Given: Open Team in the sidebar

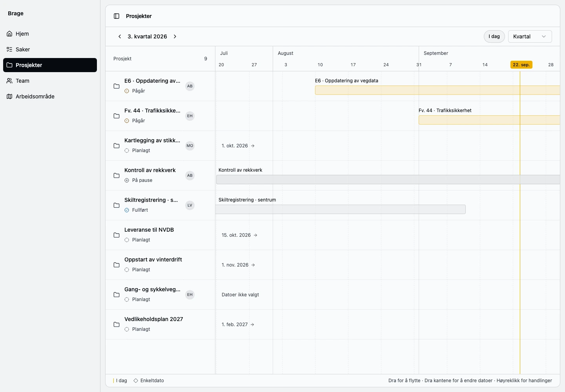Looking at the screenshot, I should (x=50, y=81).
